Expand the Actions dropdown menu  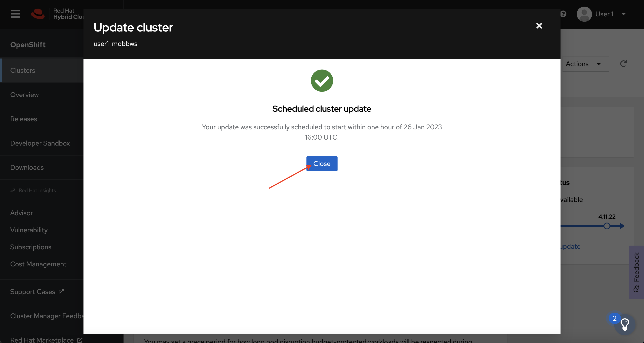pyautogui.click(x=584, y=64)
